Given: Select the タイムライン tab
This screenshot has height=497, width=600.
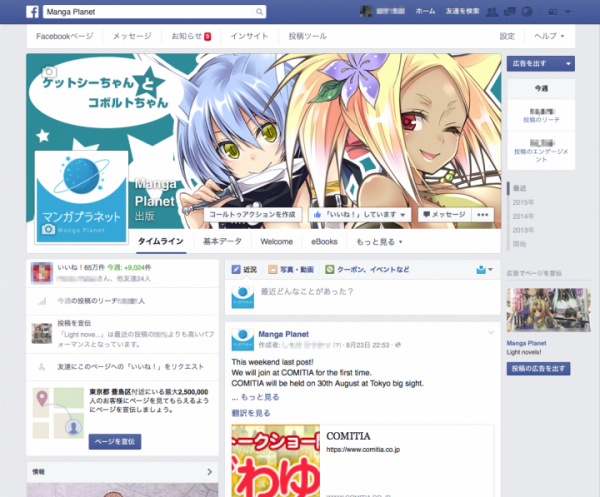Looking at the screenshot, I should (x=161, y=241).
